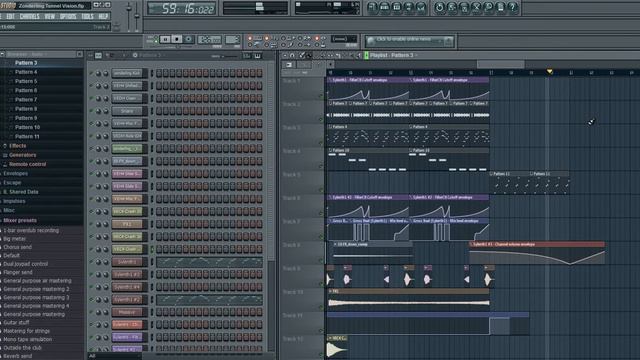Toggle Track 1 mute dot in the playlist

pos(321,96)
